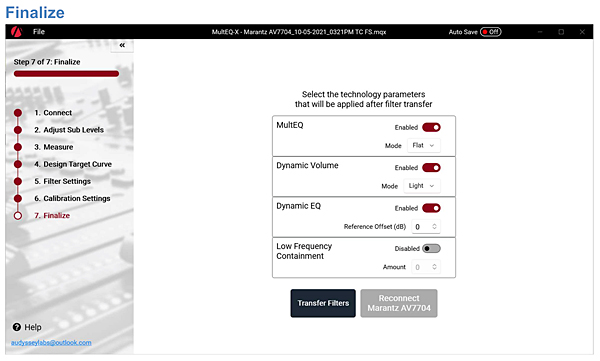This screenshot has width=600, height=361.
Task: Click the red dot marker beside Calibration Settings
Action: pos(18,198)
